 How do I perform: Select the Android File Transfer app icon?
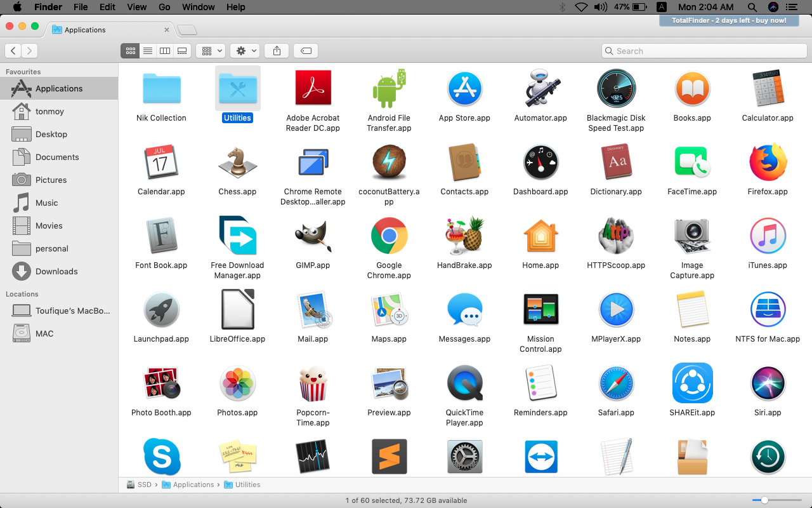389,88
